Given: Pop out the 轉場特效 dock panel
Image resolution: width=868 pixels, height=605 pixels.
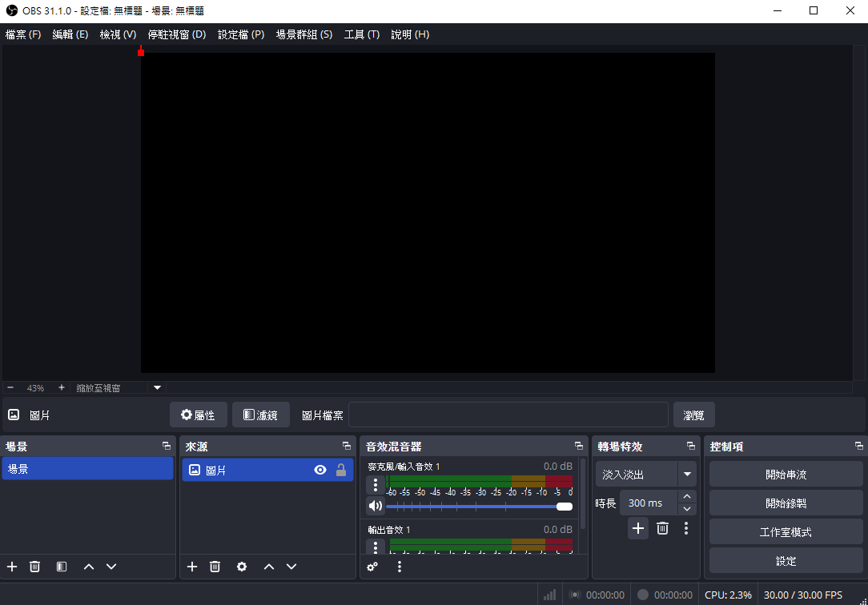Looking at the screenshot, I should pyautogui.click(x=691, y=446).
